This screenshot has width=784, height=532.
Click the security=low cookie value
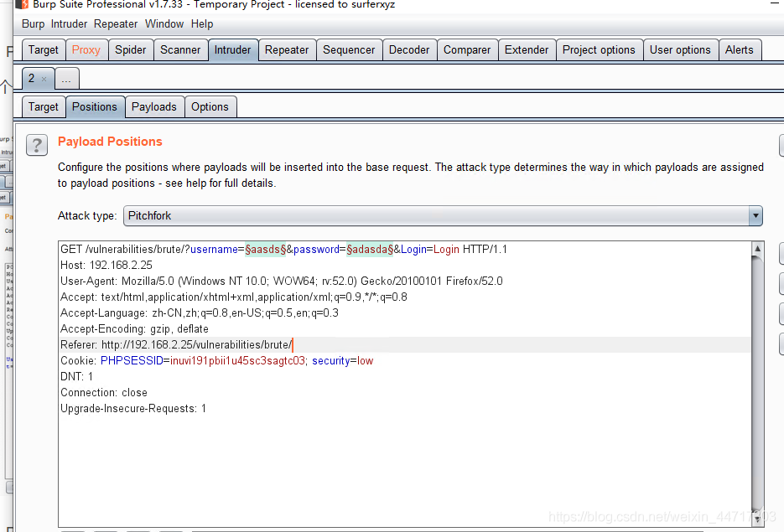point(342,360)
